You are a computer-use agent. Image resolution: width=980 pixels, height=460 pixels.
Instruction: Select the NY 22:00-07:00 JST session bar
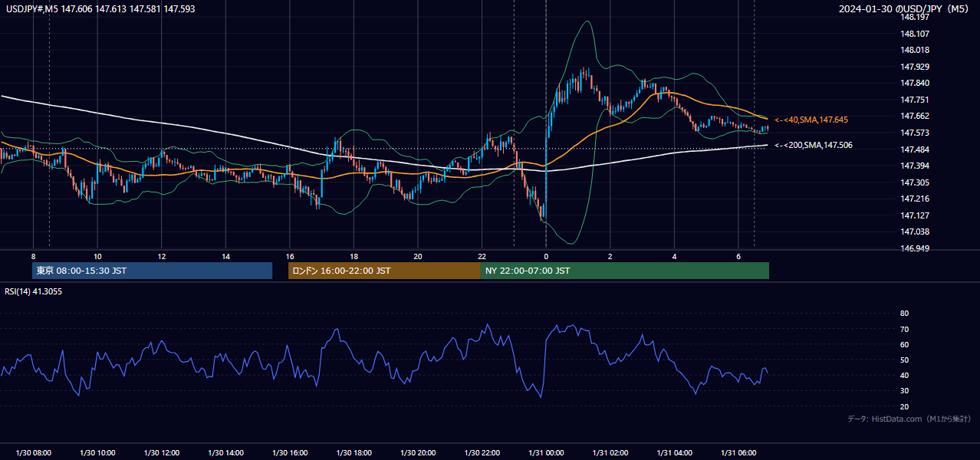pos(625,271)
